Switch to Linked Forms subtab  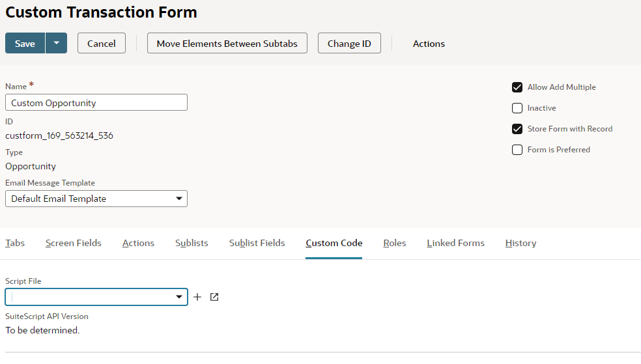pyautogui.click(x=455, y=243)
